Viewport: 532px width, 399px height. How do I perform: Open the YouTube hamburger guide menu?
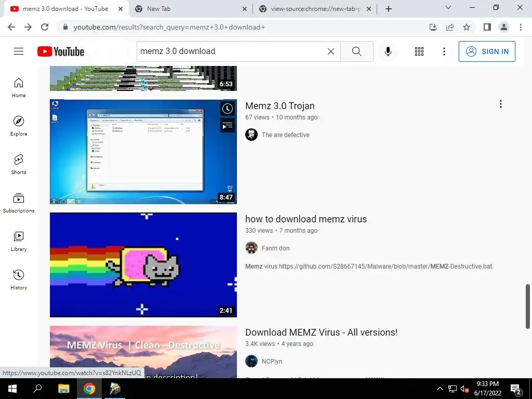(19, 51)
